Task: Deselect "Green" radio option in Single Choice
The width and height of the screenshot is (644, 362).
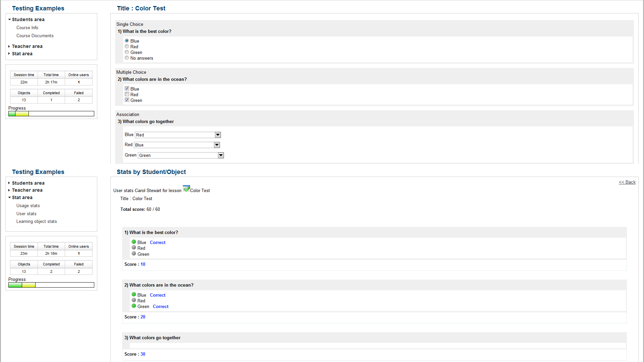Action: (127, 52)
